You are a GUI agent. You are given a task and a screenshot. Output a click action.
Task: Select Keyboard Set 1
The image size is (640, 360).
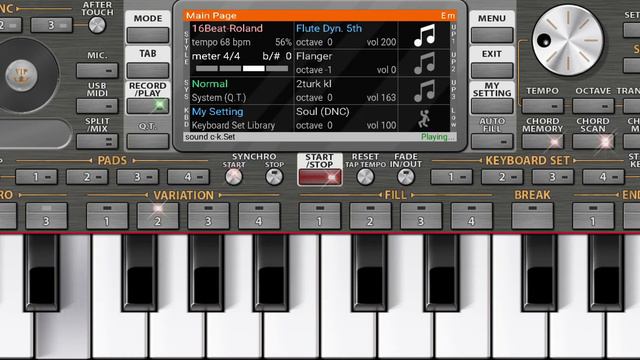451,177
